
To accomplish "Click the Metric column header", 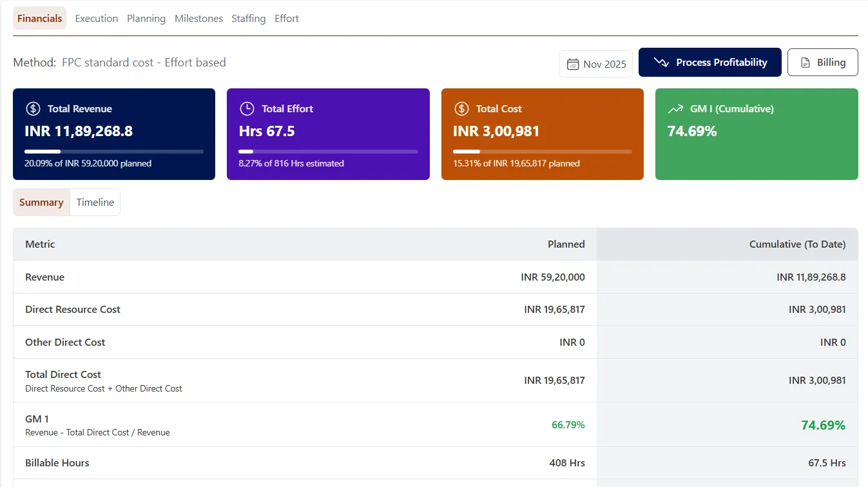I will point(40,244).
